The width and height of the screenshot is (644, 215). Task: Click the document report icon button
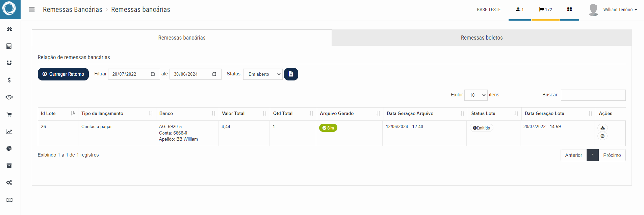pos(291,74)
